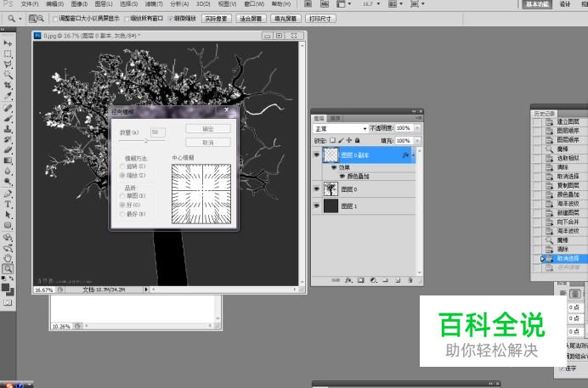Select the Lasso tool

click(x=8, y=65)
